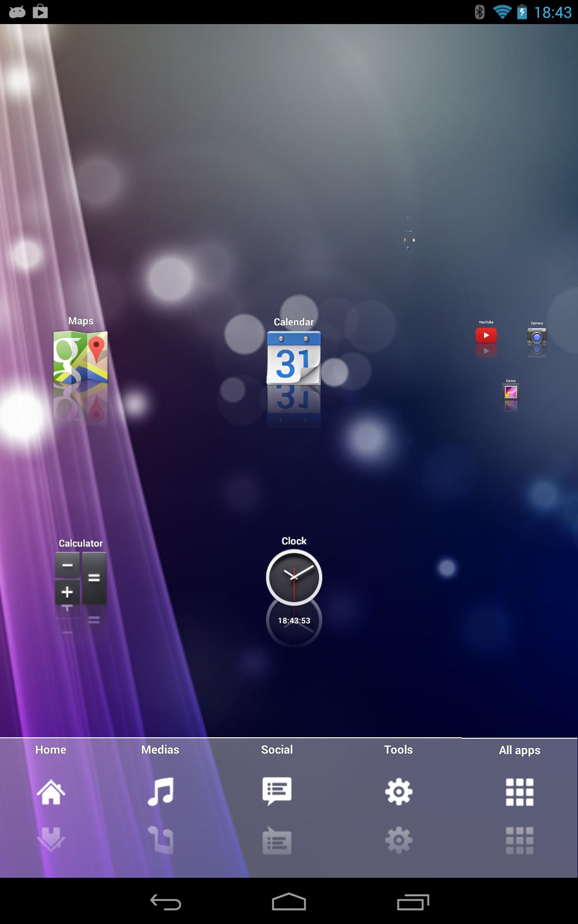Tap the status bar time 18:43
578x924 pixels.
552,12
